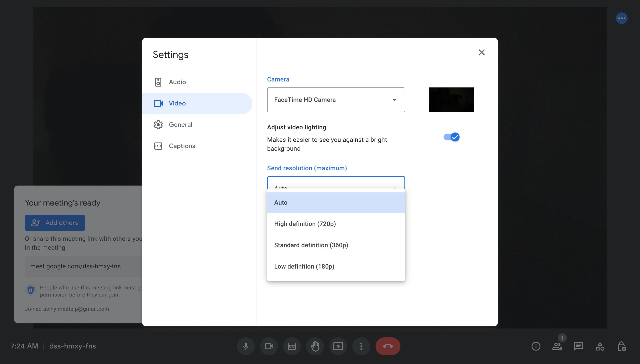Expand the FaceTime HD Camera dropdown

click(336, 100)
